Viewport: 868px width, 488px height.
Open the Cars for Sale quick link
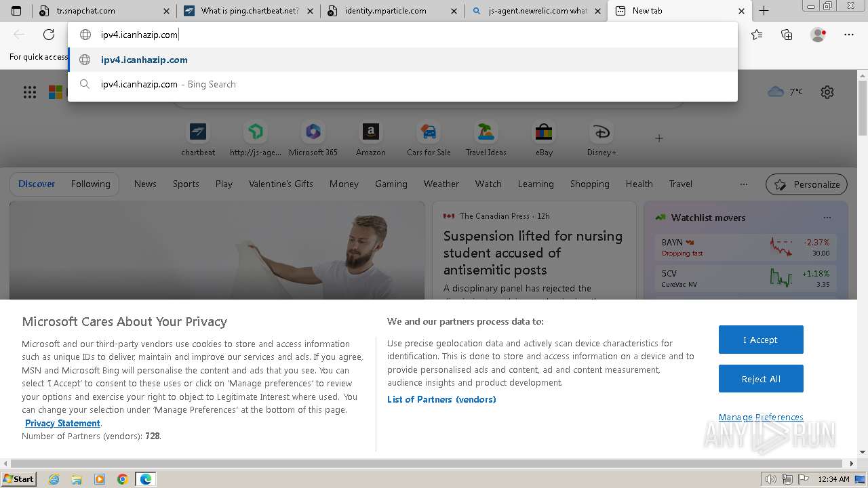pyautogui.click(x=429, y=140)
